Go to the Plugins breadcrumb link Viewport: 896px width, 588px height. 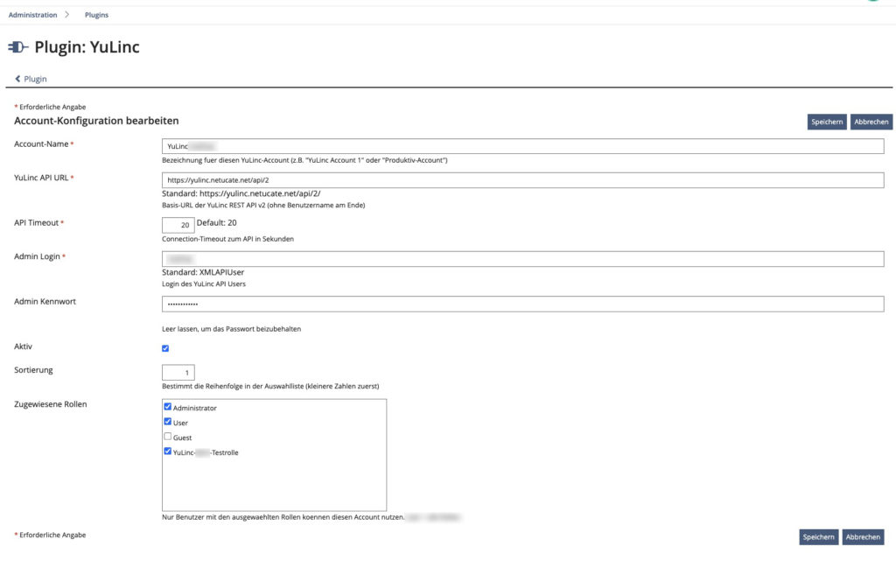coord(96,15)
